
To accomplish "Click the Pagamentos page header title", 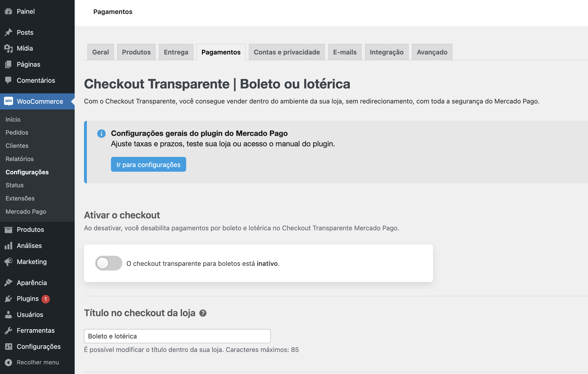I will 113,12.
